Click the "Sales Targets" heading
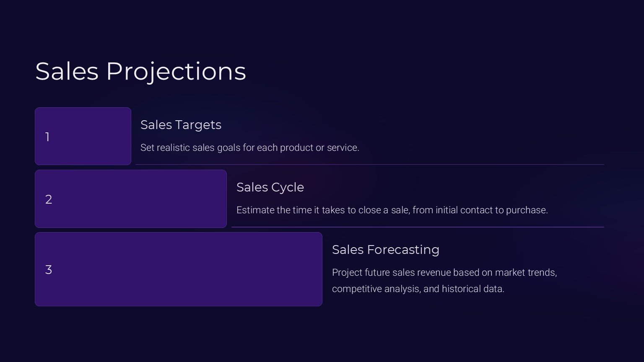 click(x=181, y=125)
